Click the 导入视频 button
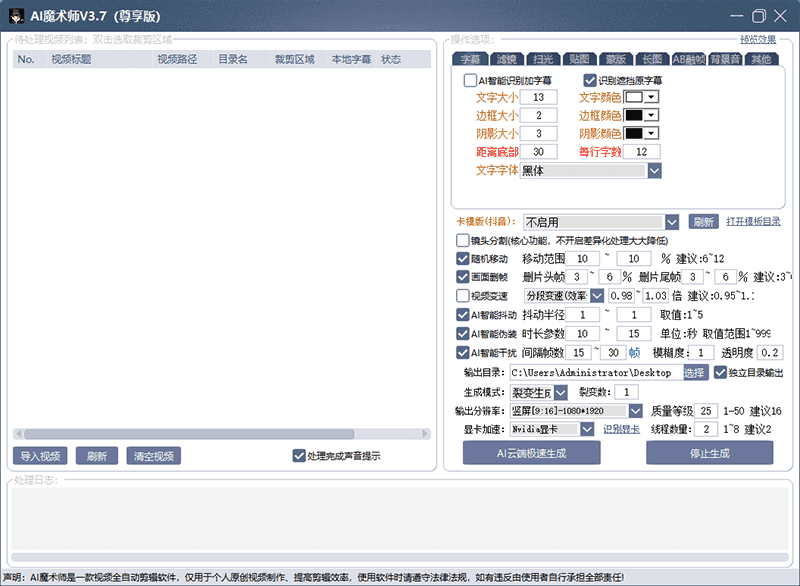 [40, 456]
